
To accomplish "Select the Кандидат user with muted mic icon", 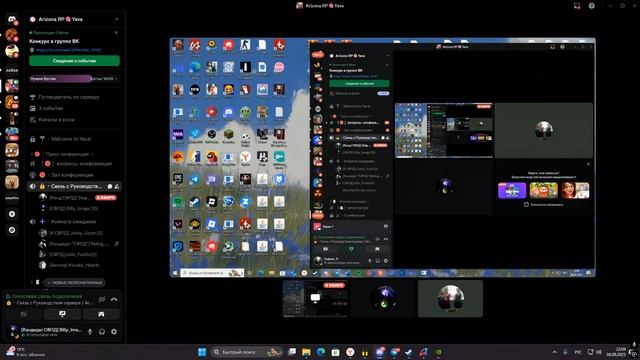I will click(78, 244).
